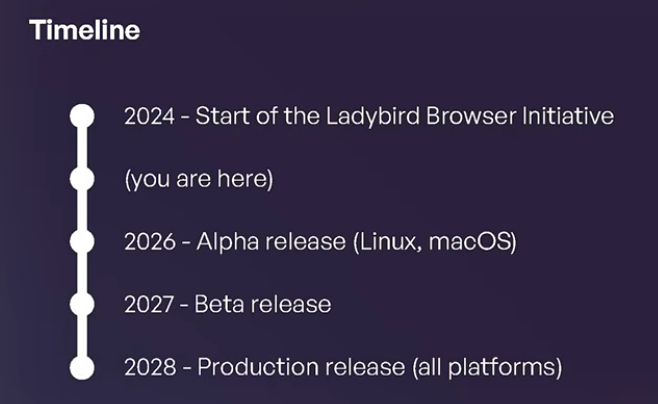Click line segment between 2027 and 2028 dots

pyautogui.click(x=82, y=336)
